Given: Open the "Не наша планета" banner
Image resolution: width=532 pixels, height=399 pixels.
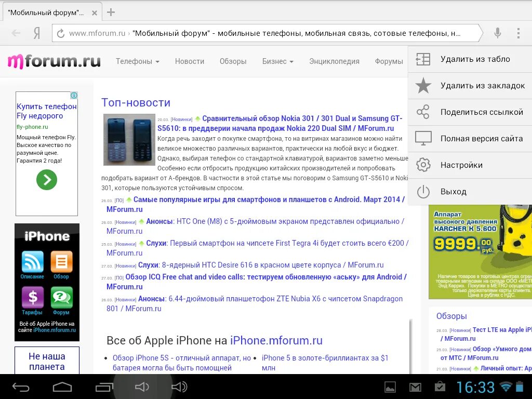Looking at the screenshot, I should tap(47, 361).
